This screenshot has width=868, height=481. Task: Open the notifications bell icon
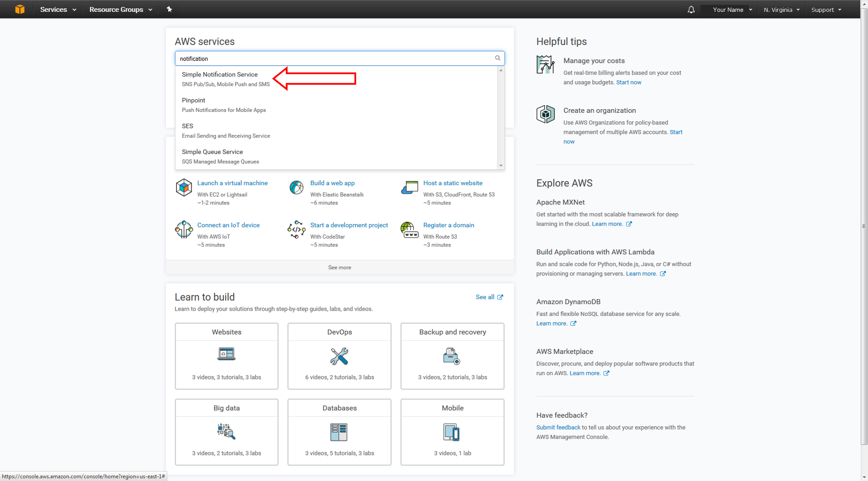[x=691, y=10]
